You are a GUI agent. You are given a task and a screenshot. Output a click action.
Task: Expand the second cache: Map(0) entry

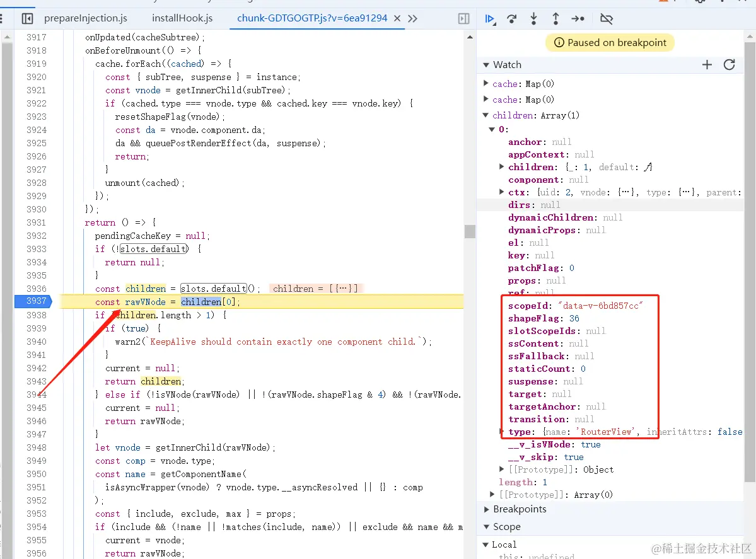tap(486, 99)
